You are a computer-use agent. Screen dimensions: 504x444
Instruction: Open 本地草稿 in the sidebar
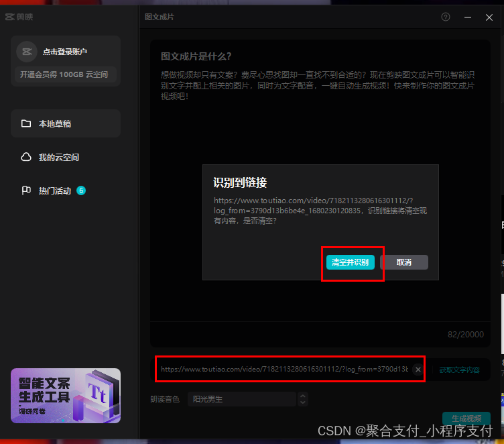click(66, 123)
